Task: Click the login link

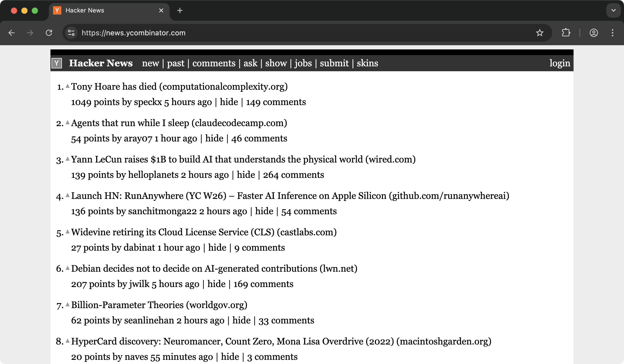Action: pyautogui.click(x=560, y=63)
